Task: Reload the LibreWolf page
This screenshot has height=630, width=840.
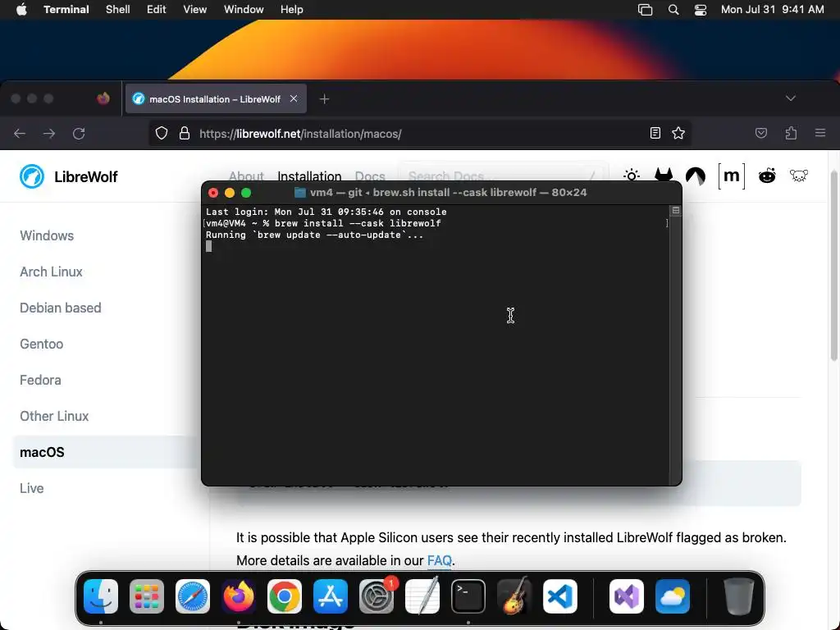Action: point(79,134)
